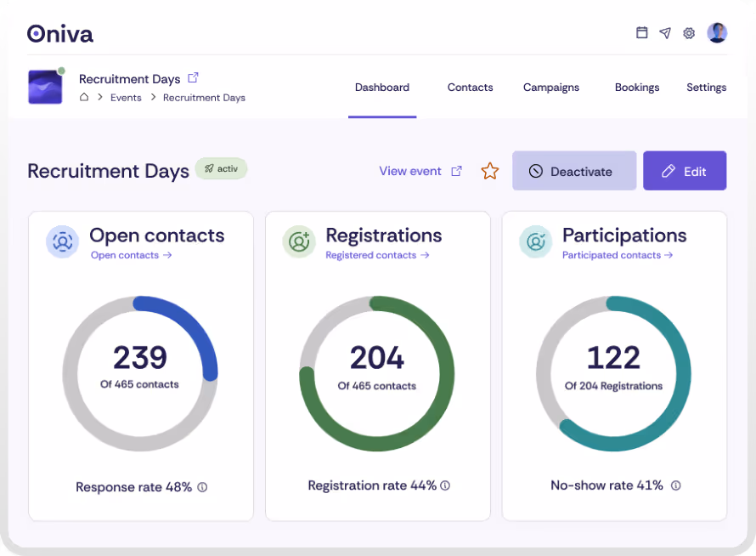756x556 pixels.
Task: Open the settings gear icon
Action: (x=689, y=33)
